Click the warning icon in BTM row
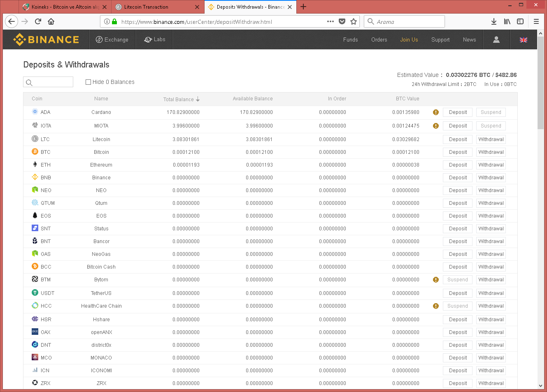The image size is (547, 392). (x=436, y=280)
